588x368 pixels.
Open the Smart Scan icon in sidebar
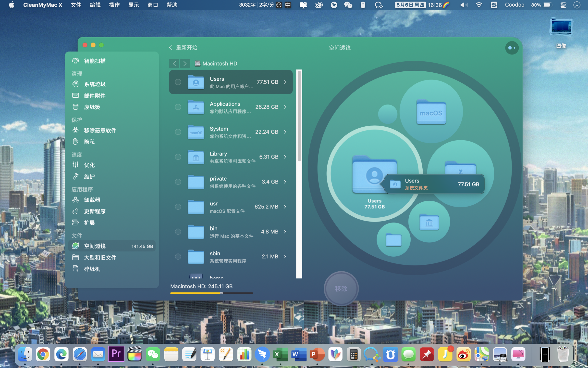pyautogui.click(x=75, y=61)
